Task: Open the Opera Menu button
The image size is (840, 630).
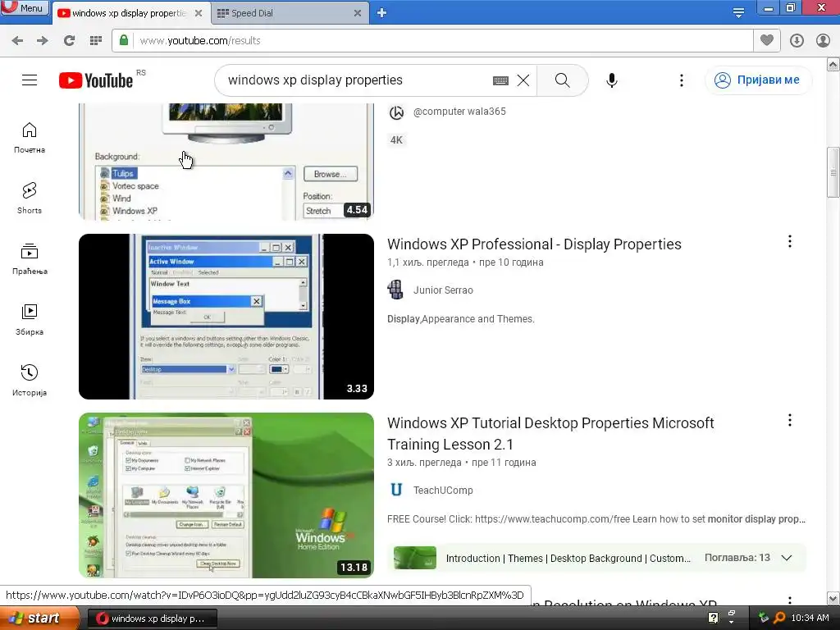Action: tap(24, 7)
